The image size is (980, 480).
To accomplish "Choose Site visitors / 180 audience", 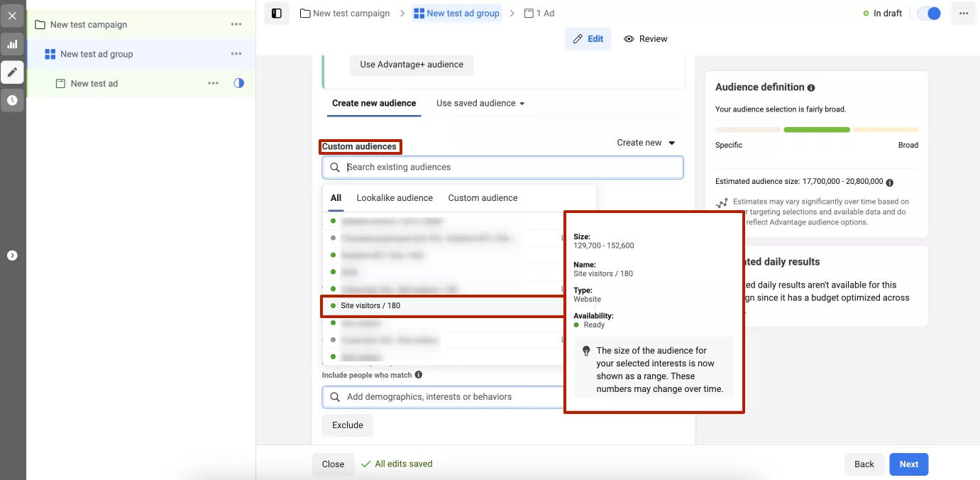I will tap(443, 306).
